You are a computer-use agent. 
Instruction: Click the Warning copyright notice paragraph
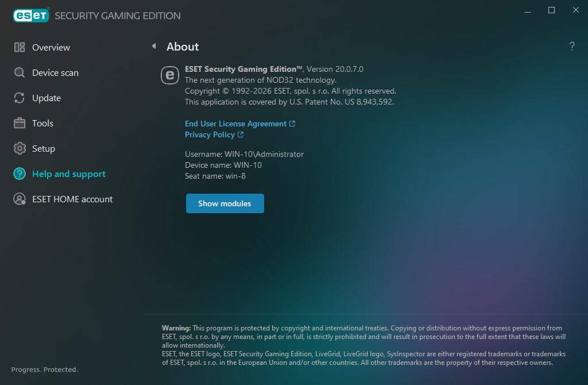[x=363, y=337]
